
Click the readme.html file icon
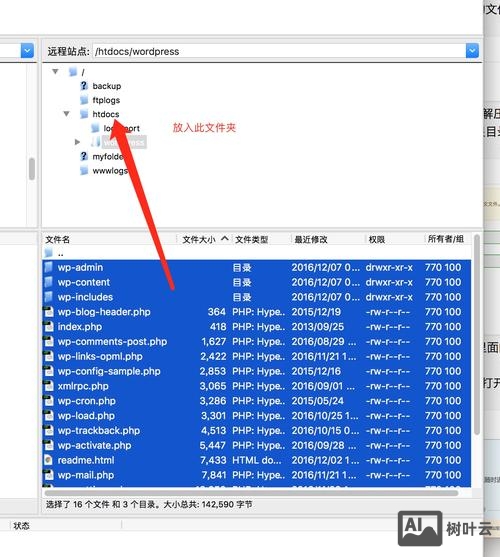(x=49, y=460)
